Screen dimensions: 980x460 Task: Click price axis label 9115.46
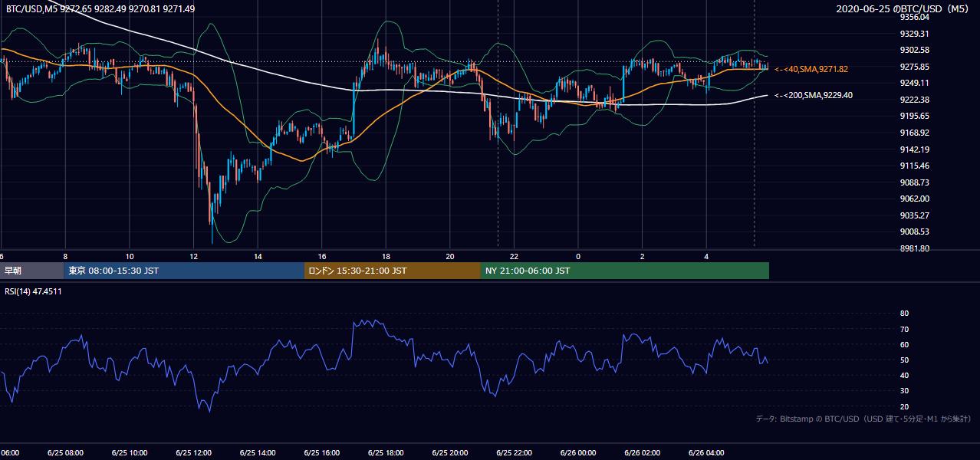915,166
